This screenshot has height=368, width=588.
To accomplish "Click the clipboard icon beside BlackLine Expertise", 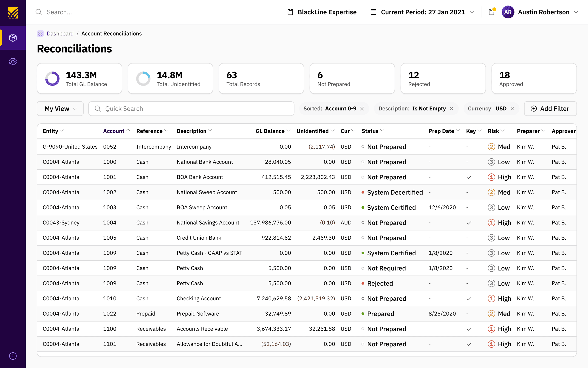I will click(290, 12).
